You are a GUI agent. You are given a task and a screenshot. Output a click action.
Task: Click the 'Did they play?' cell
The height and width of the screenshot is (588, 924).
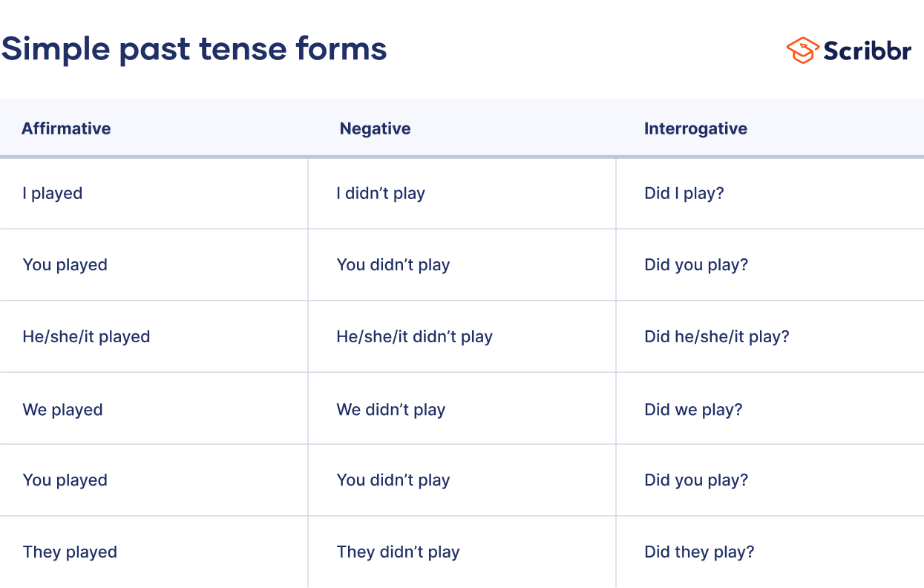click(699, 552)
